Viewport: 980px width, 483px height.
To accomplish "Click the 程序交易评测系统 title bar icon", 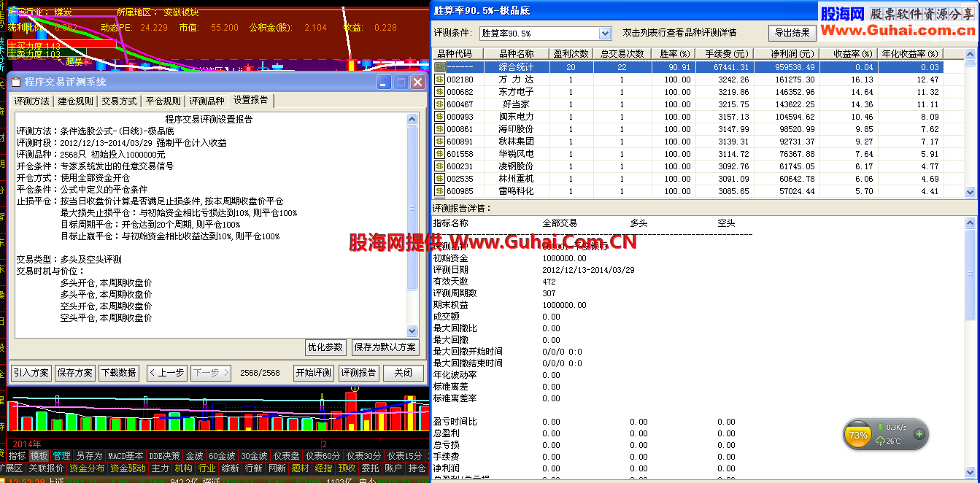I will (x=15, y=82).
